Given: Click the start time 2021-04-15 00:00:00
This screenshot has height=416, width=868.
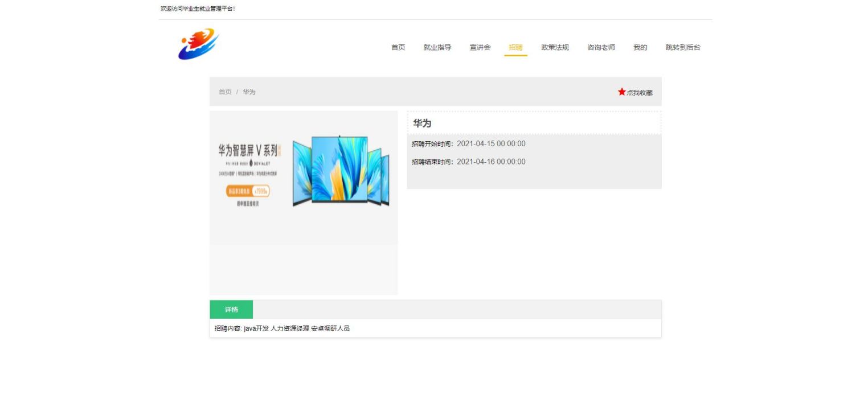Looking at the screenshot, I should click(491, 143).
